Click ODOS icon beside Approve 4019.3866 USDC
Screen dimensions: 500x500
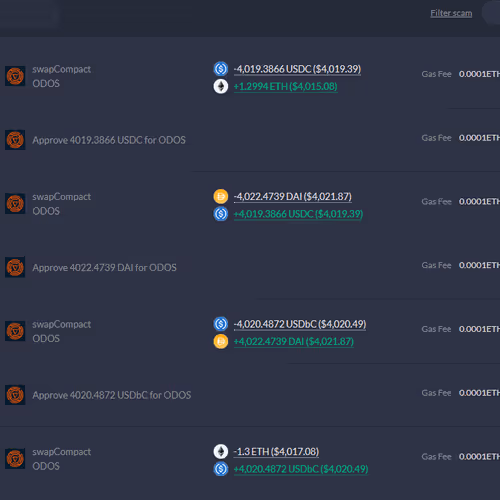(x=15, y=140)
